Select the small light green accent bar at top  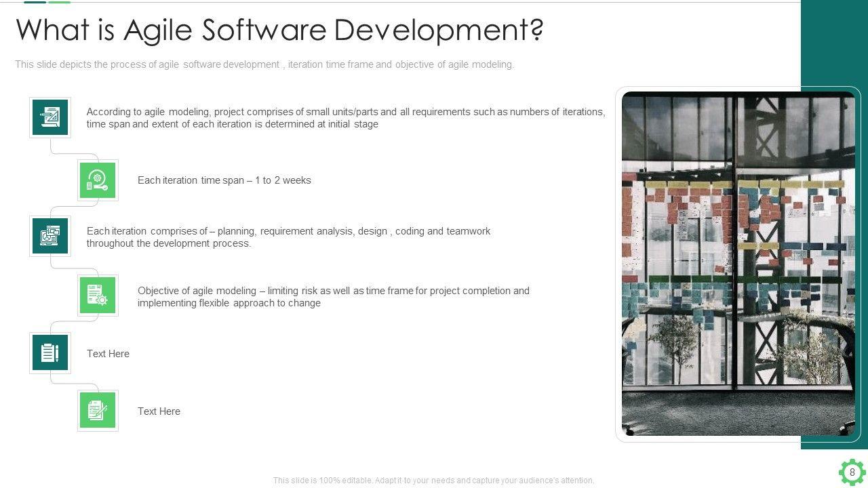[60, 2]
